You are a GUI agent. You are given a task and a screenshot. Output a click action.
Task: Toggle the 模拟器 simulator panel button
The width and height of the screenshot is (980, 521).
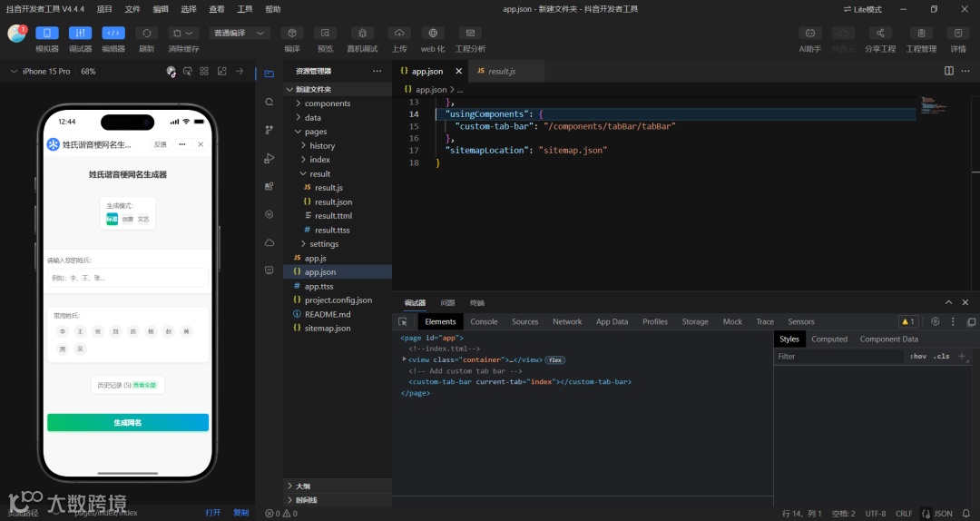coord(46,34)
